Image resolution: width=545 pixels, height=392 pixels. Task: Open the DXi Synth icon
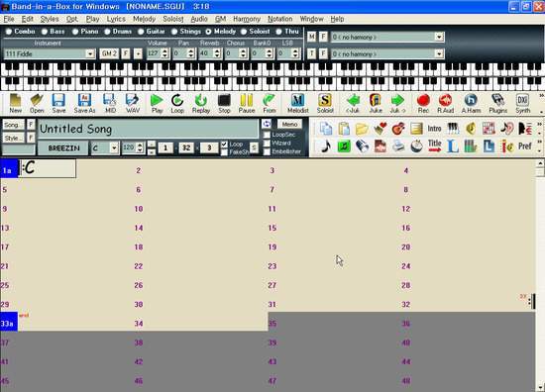click(x=522, y=103)
